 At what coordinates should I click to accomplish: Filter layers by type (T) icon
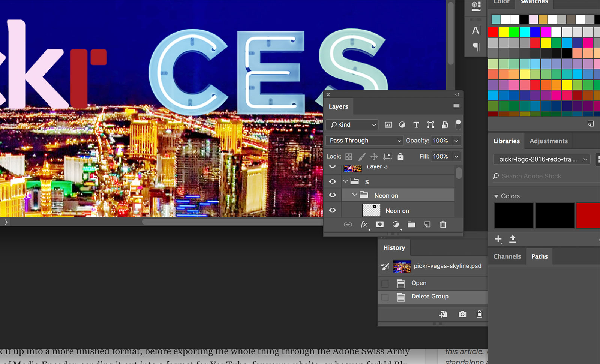tap(416, 125)
